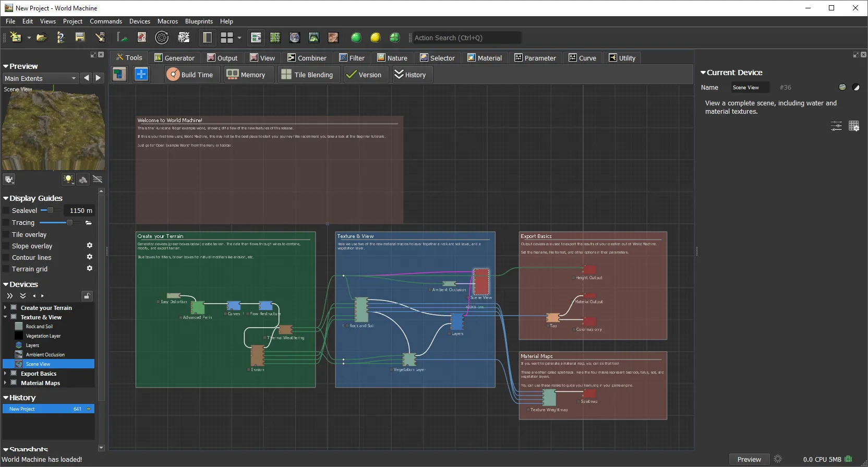Click the green tiled build sphere icon
868x467 pixels.
[395, 38]
